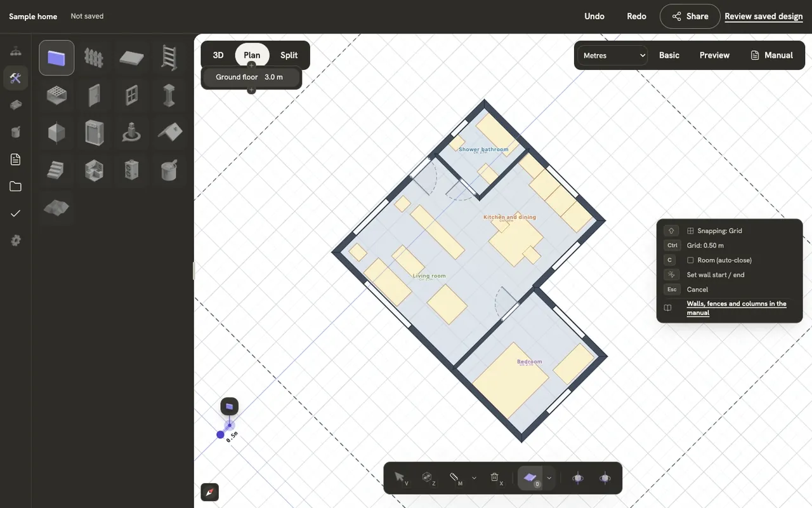This screenshot has height=508, width=812.
Task: Open the document notes sidebar icon
Action: coord(16,159)
